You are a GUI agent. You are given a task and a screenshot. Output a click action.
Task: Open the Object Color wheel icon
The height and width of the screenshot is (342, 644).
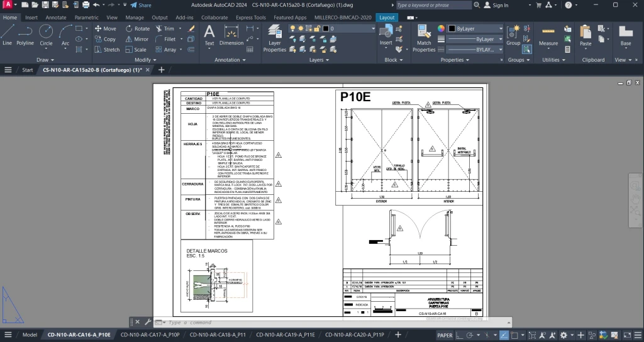[441, 28]
